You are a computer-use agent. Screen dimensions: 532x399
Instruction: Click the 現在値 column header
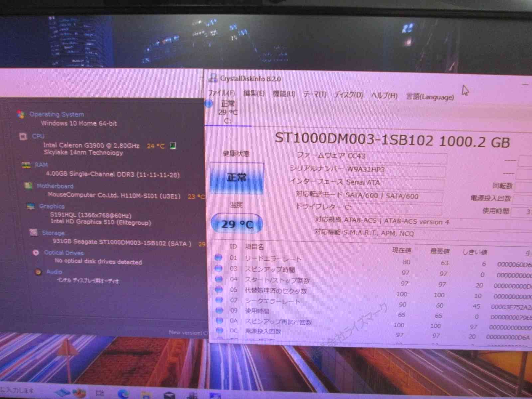[402, 250]
